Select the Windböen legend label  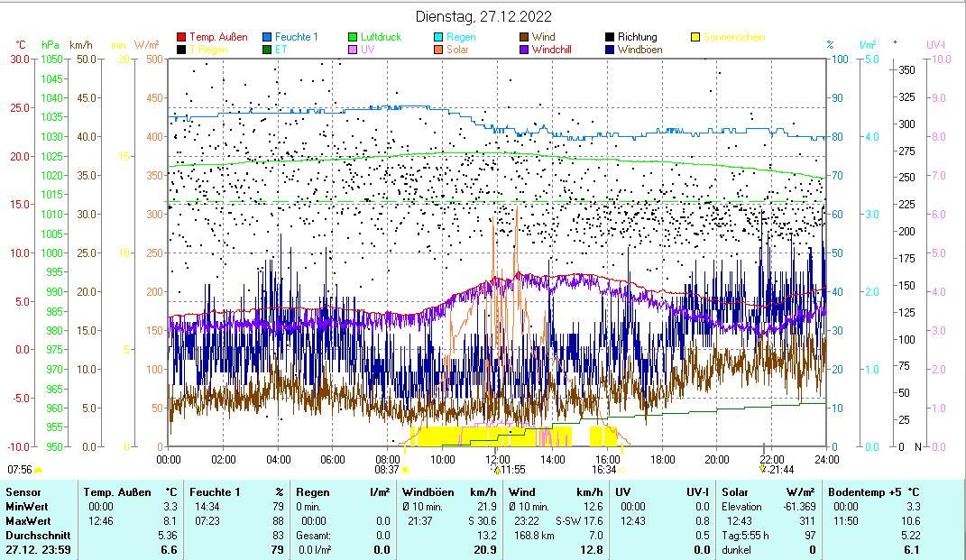click(640, 50)
